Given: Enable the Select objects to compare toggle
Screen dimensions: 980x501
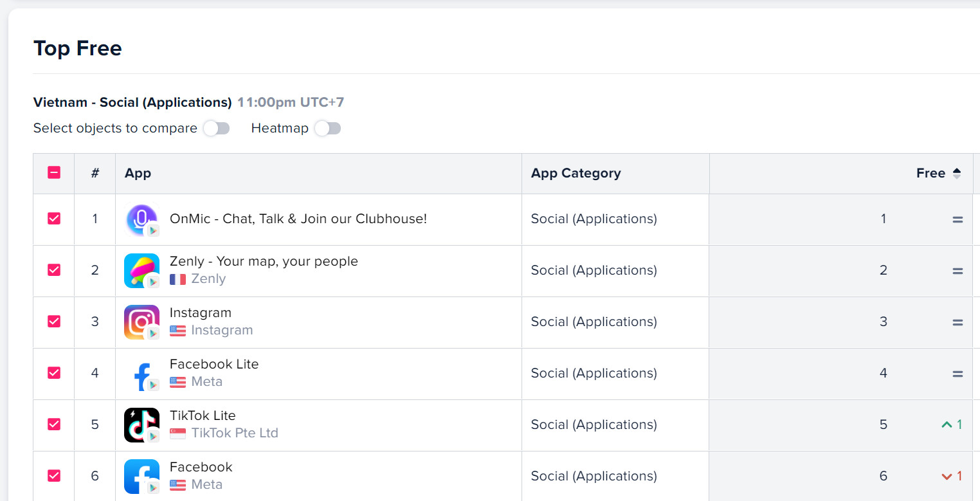Looking at the screenshot, I should click(x=216, y=129).
